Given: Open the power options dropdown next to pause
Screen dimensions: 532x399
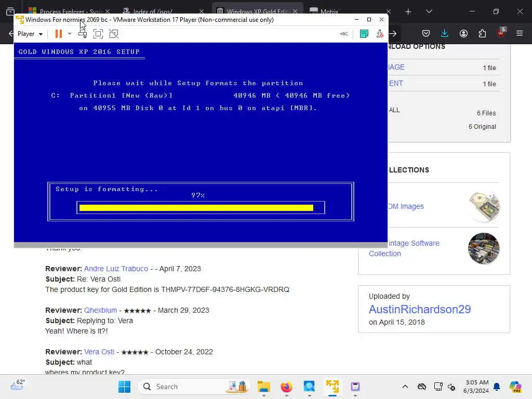Looking at the screenshot, I should point(70,34).
